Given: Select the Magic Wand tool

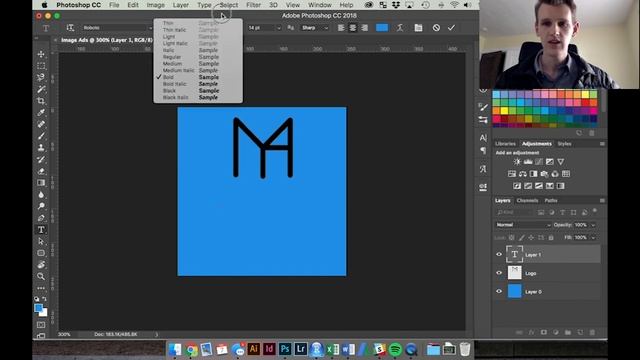Looking at the screenshot, I should pos(41,89).
